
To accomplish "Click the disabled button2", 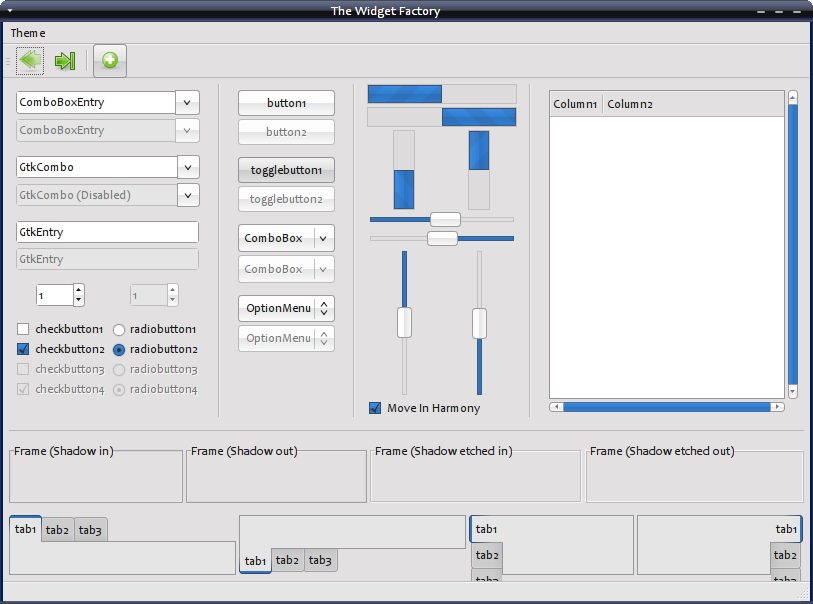I will tap(286, 132).
